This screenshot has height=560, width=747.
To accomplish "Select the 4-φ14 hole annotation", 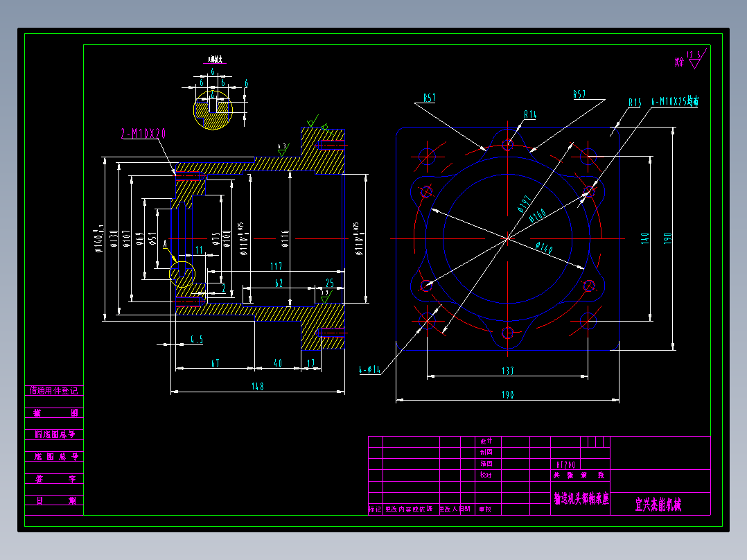I will [370, 369].
